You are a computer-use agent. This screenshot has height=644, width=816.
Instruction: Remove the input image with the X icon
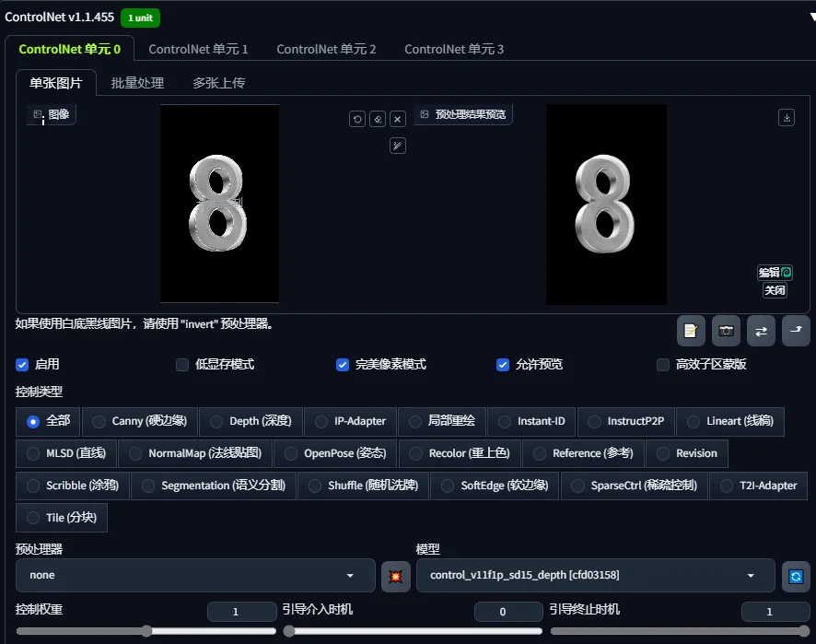[x=398, y=119]
